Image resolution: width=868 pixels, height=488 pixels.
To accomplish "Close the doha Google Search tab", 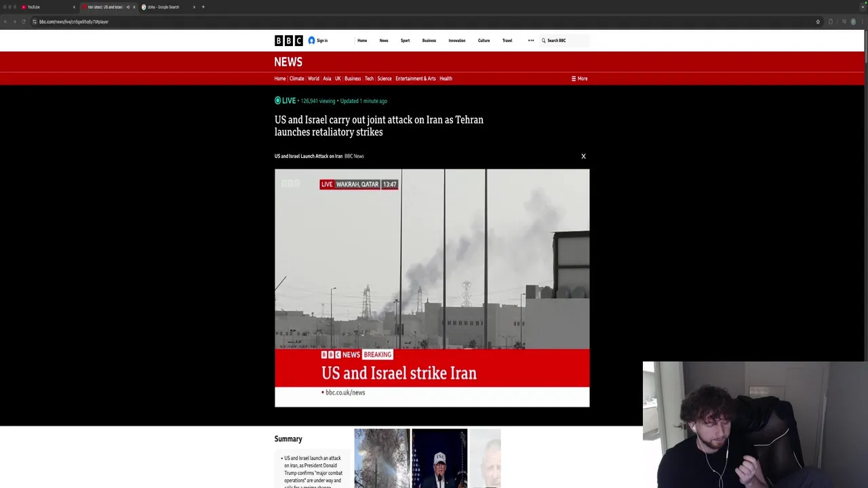I will (194, 7).
